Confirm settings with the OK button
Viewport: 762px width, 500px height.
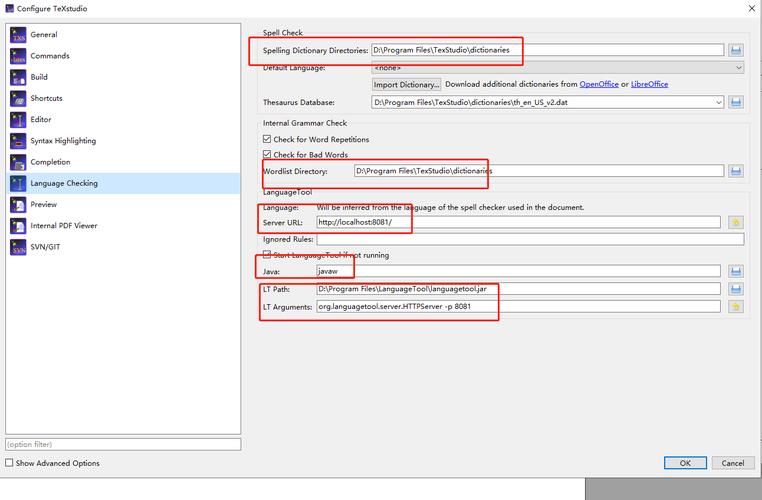tap(685, 463)
